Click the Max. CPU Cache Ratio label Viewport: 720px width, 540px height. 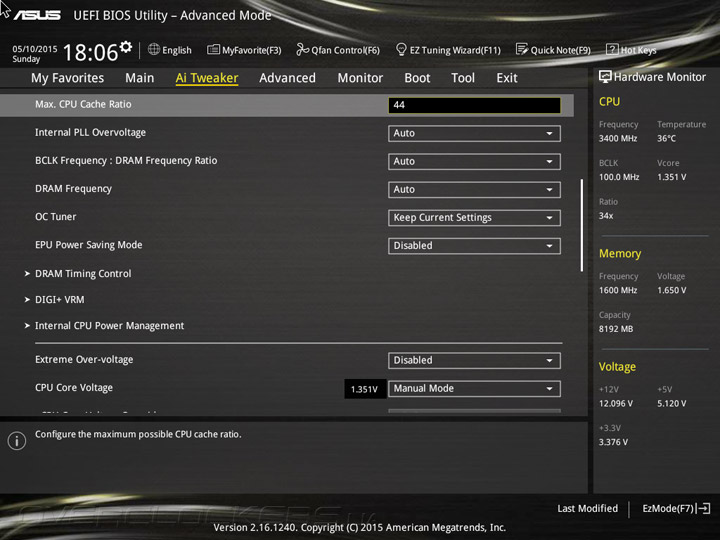pyautogui.click(x=83, y=104)
